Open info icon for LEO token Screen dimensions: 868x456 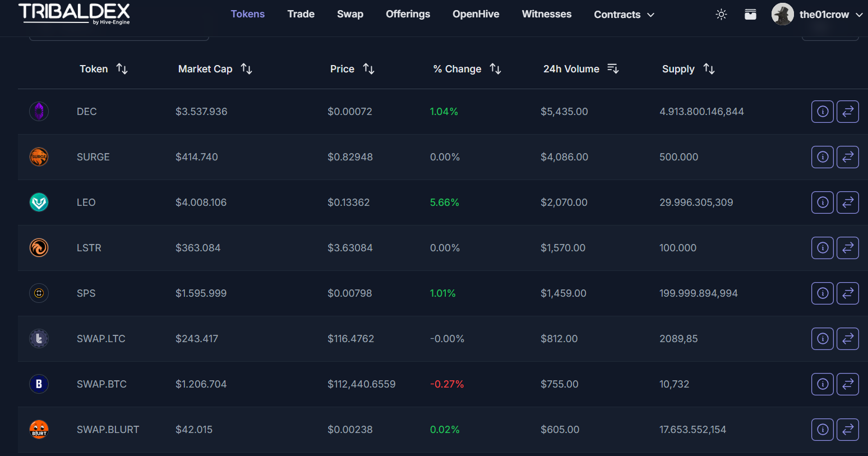[x=822, y=202]
